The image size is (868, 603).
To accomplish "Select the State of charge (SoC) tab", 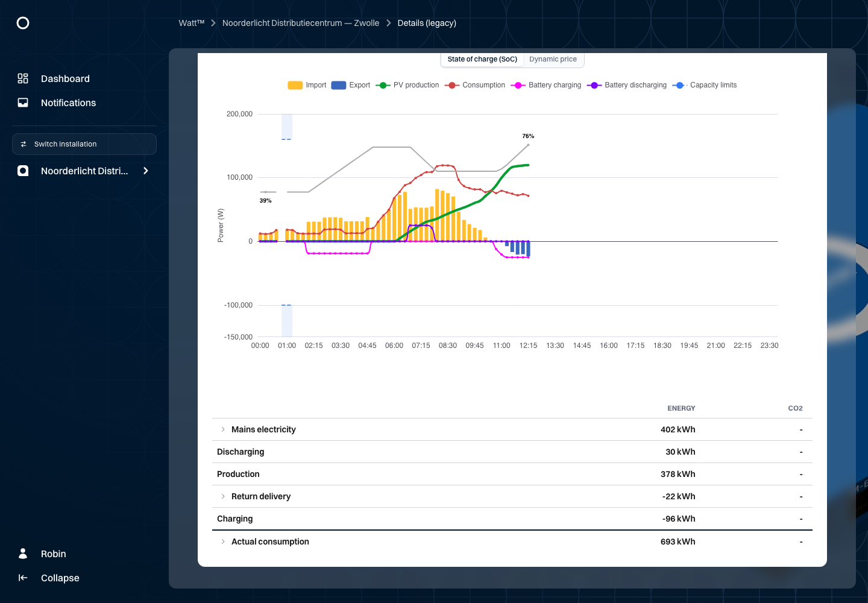I will tap(482, 59).
